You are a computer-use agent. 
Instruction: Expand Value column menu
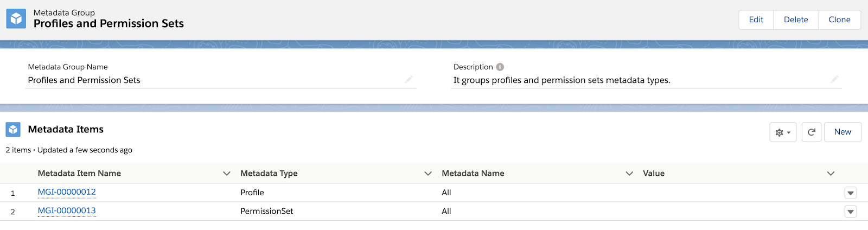click(x=831, y=174)
